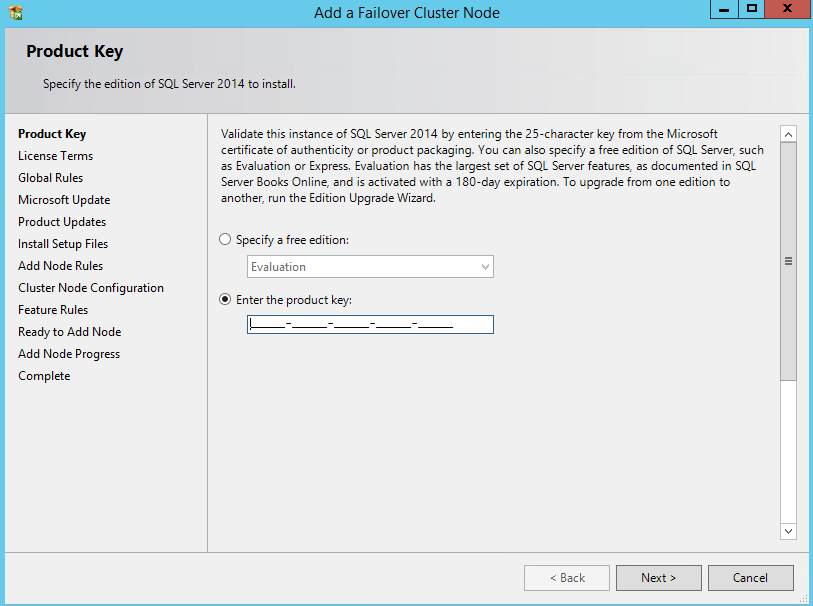Maximize the setup wizard window
Viewport: 813px width, 606px height.
coord(752,9)
